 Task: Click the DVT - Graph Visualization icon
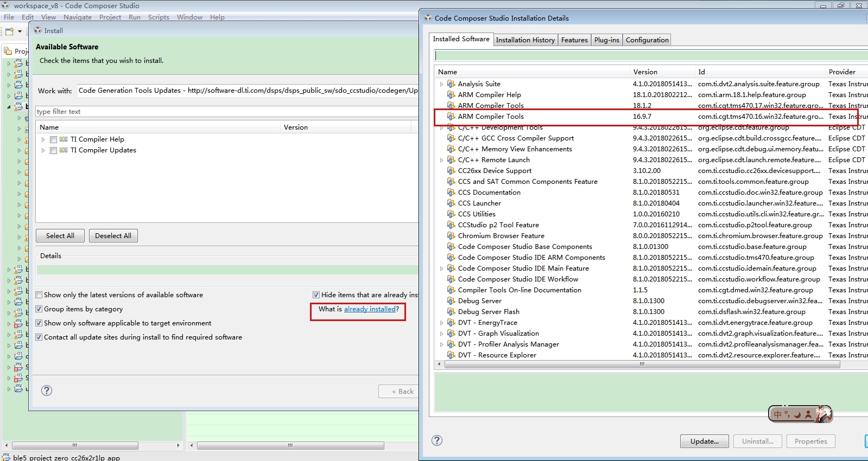[451, 334]
